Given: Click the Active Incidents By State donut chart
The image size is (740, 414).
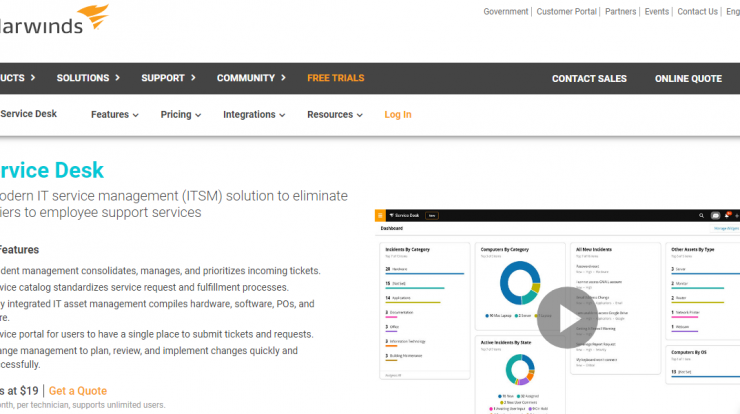Looking at the screenshot, I should pos(520,370).
